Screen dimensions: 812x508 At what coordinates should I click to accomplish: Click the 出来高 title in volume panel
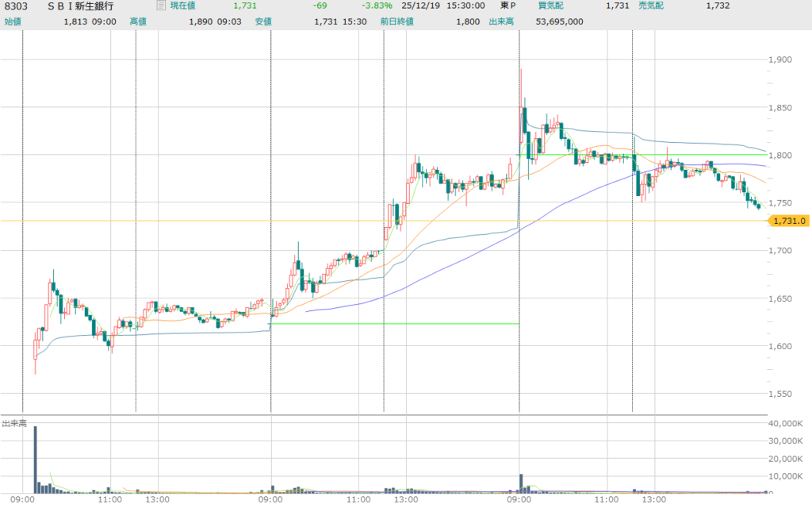point(14,424)
